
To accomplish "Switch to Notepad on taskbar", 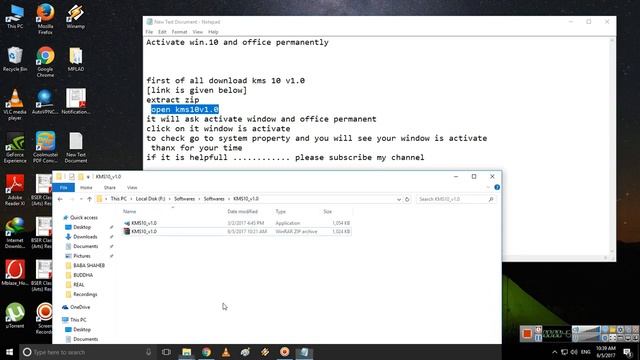I will [304, 352].
